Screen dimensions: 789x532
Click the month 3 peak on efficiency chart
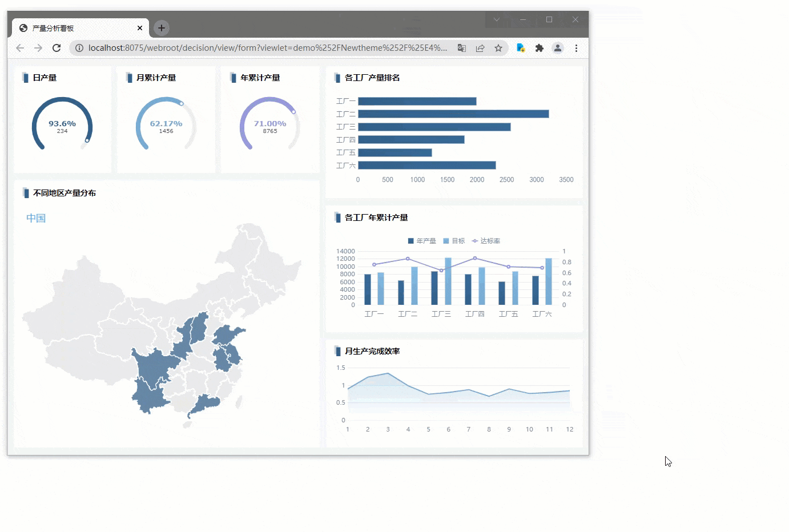[388, 373]
